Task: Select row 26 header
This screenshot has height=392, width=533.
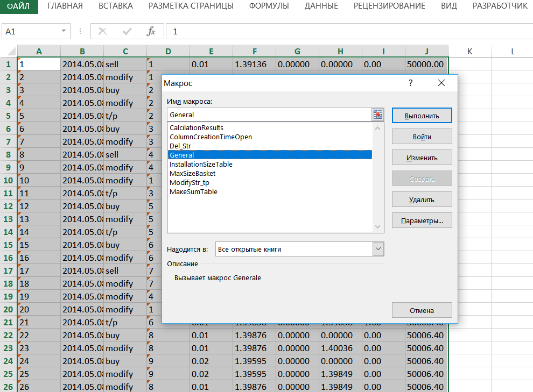Action: coord(9,387)
